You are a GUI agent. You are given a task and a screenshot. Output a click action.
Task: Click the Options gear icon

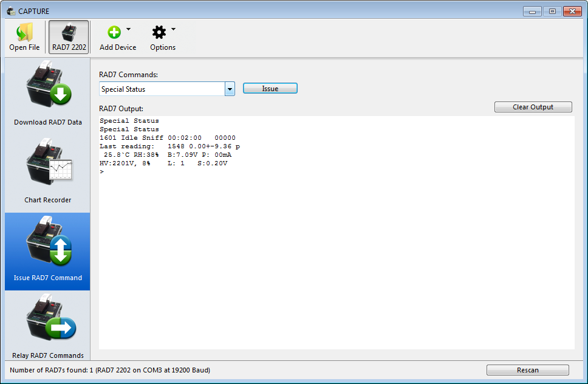coord(159,32)
